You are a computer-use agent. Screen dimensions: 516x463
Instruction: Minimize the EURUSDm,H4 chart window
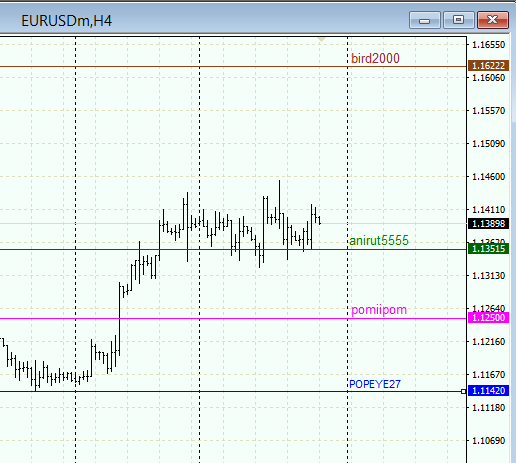tap(425, 20)
